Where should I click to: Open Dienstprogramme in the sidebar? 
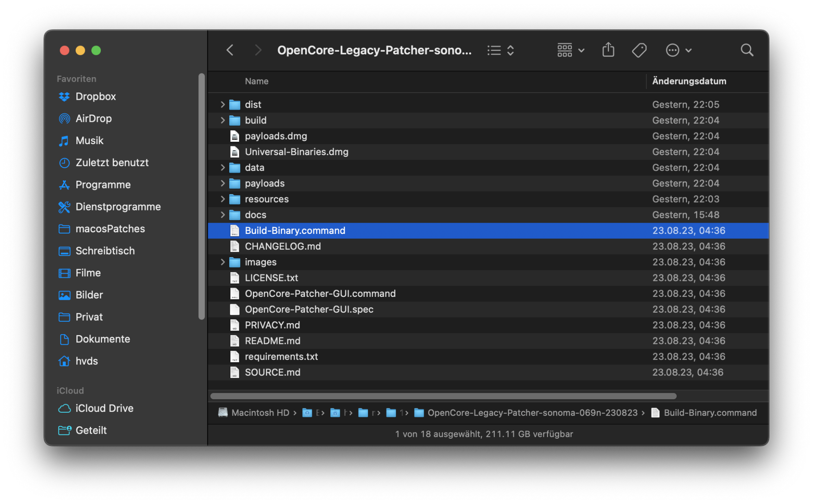pyautogui.click(x=118, y=207)
